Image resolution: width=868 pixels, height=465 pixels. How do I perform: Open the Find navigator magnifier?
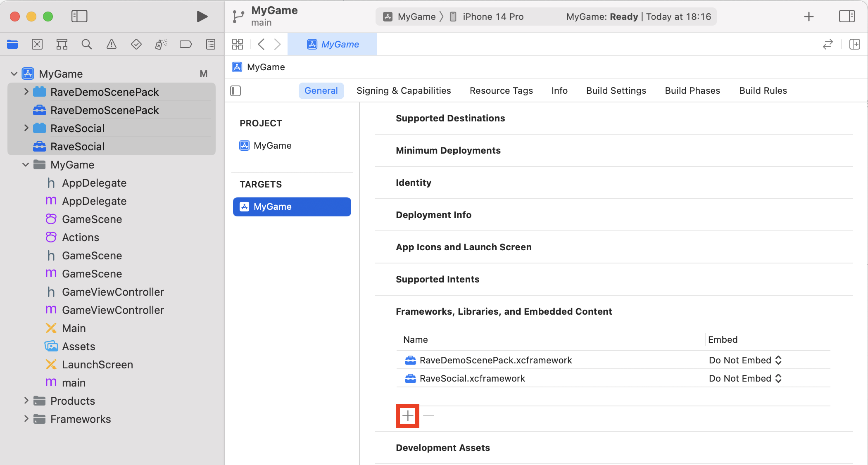[87, 44]
